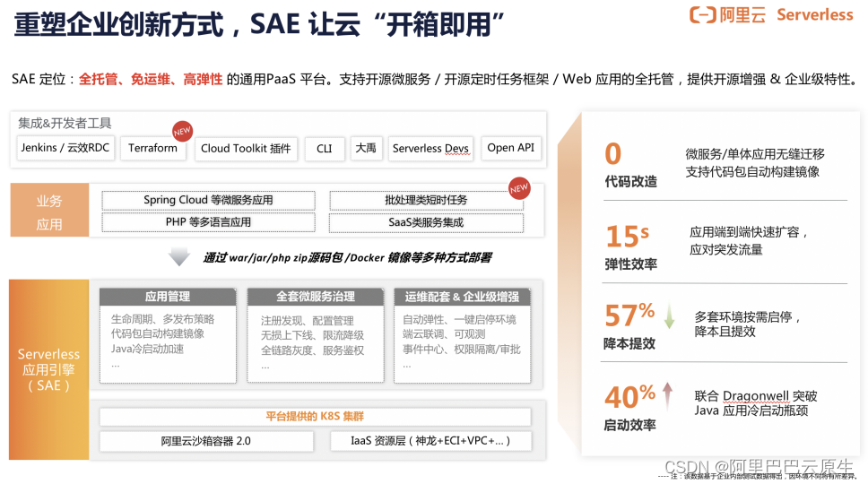Select the CLI tool box
The image size is (868, 484).
pyautogui.click(x=325, y=149)
